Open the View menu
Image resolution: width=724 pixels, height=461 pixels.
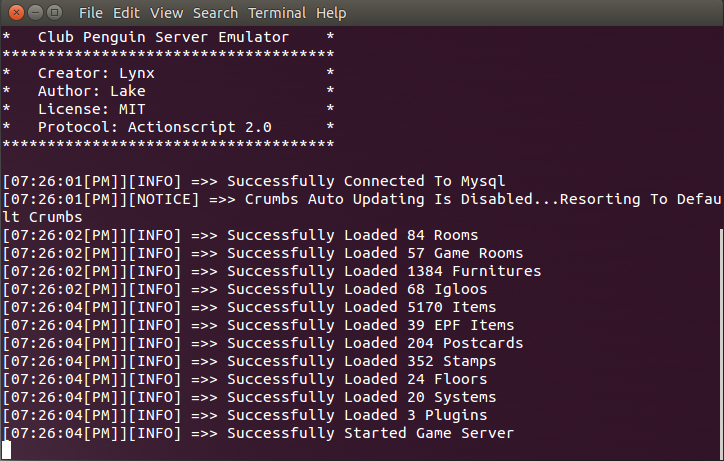pyautogui.click(x=166, y=13)
